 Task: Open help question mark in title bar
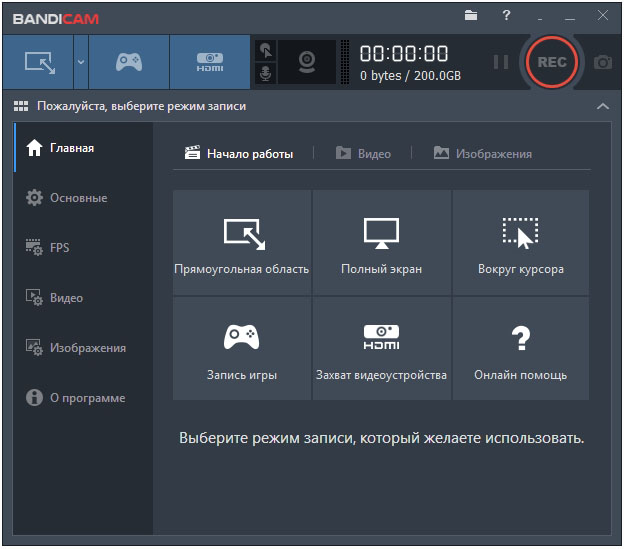[x=506, y=16]
